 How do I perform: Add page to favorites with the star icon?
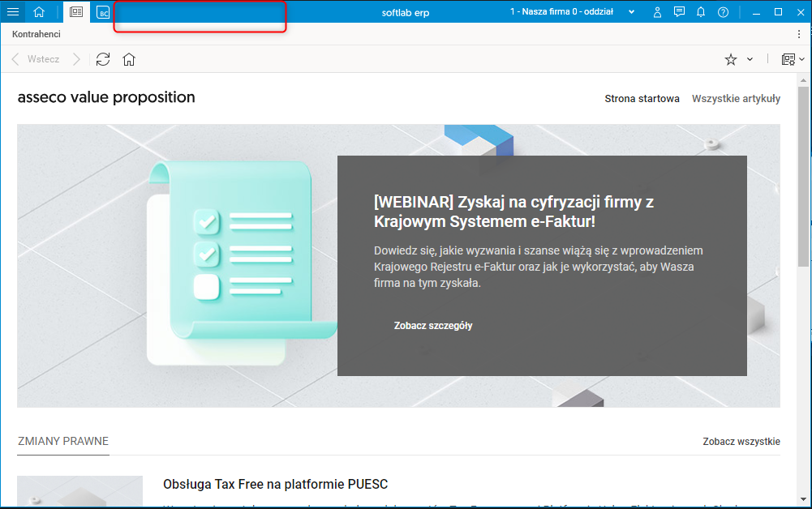coord(731,59)
